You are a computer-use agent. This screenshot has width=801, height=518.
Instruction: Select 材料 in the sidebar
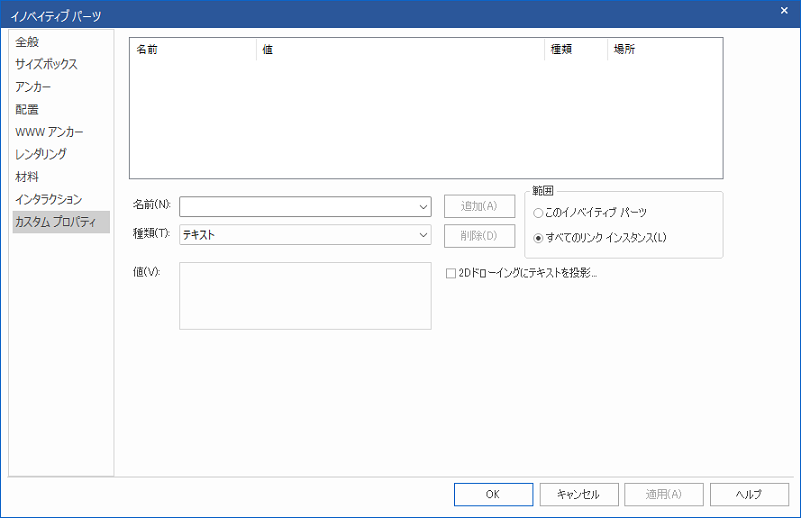pos(28,177)
